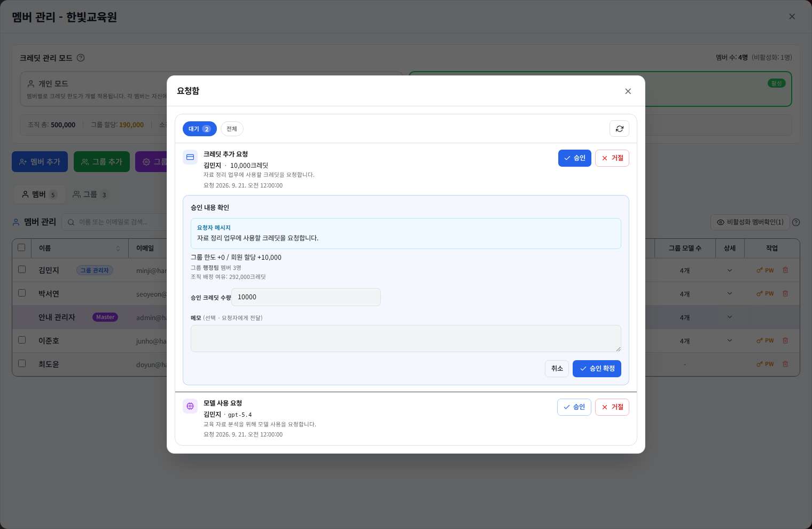Viewport: 812px width, 529px height.
Task: Reset password (PW) for 최도윤
Action: pos(765,364)
